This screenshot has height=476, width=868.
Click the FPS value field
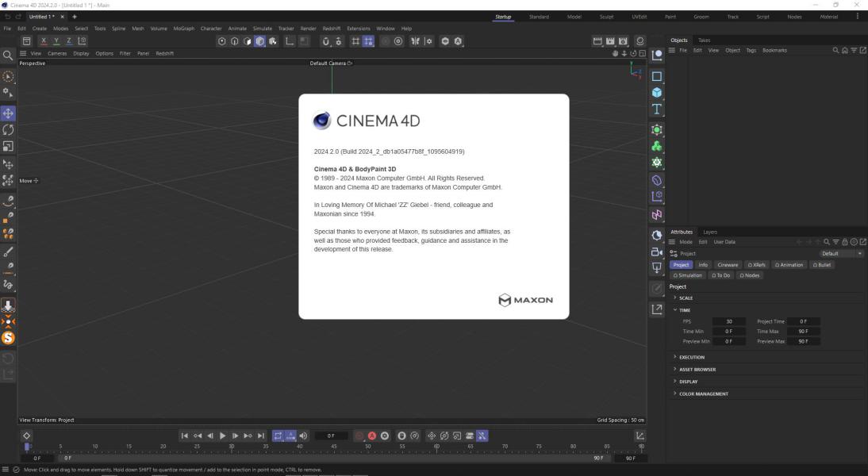coord(729,321)
